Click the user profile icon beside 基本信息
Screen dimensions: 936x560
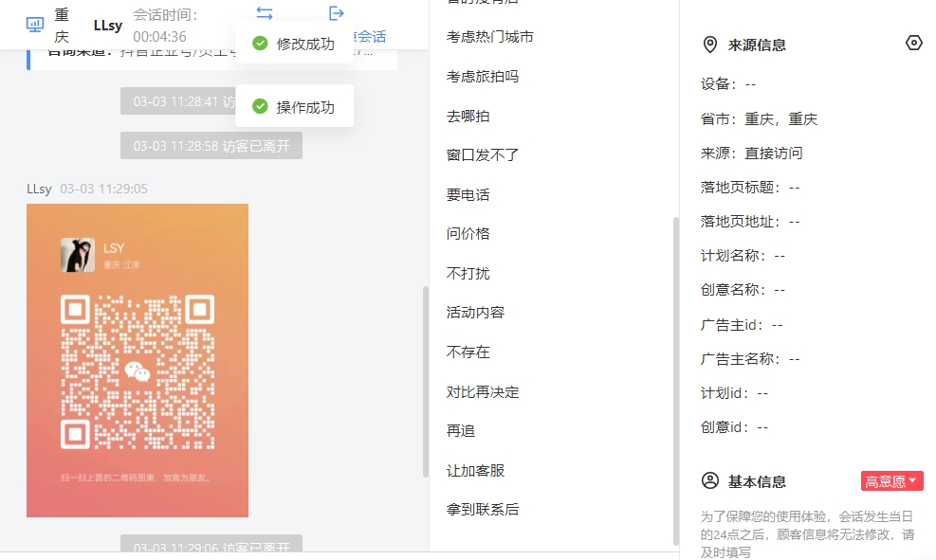click(709, 480)
